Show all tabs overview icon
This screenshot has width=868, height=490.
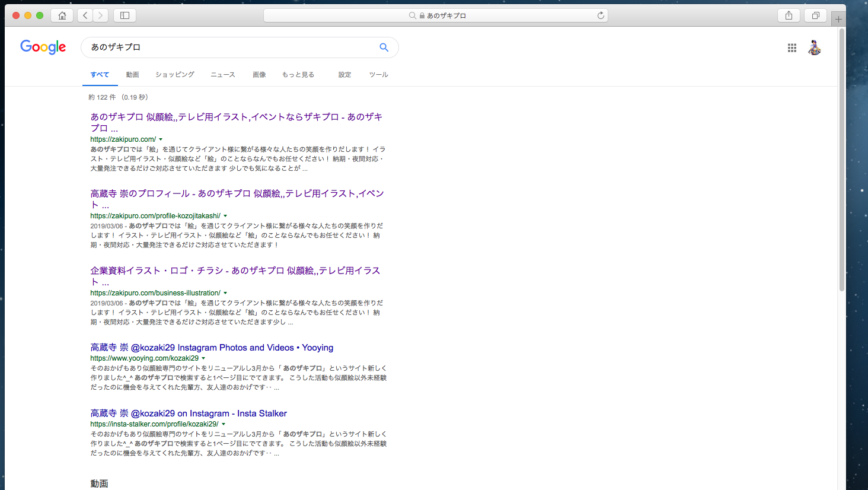coord(815,15)
